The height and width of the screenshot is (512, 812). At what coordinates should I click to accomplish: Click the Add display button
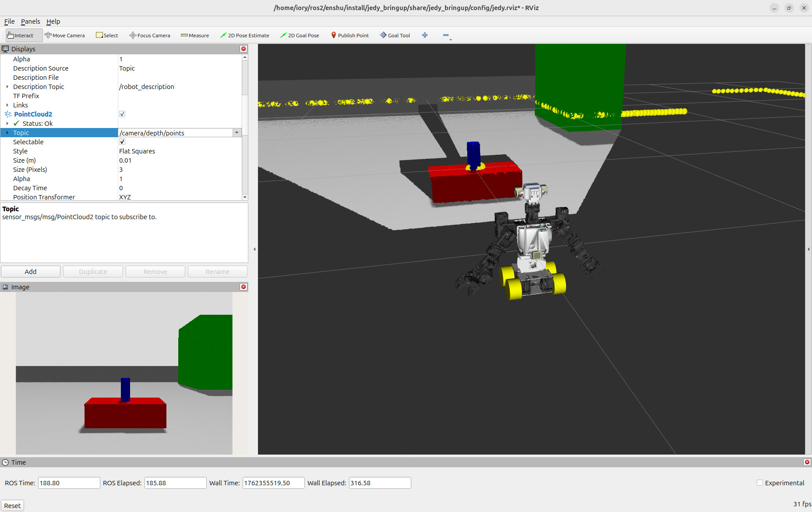coord(31,272)
